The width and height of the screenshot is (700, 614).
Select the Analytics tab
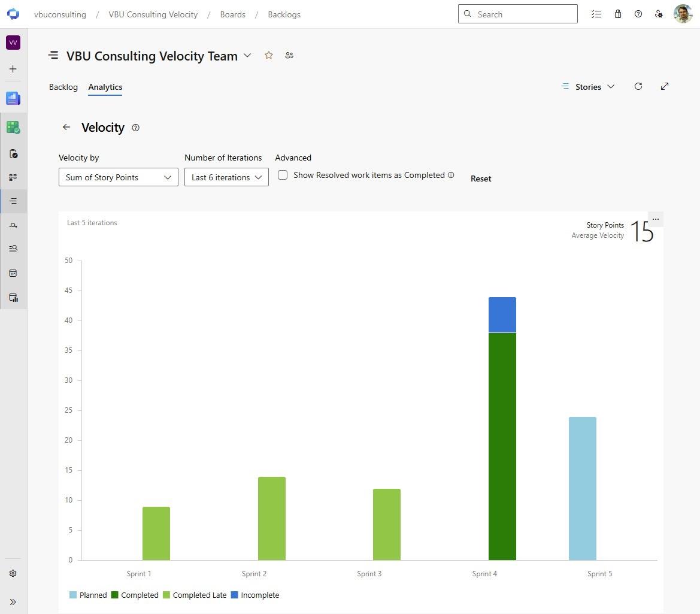click(105, 87)
